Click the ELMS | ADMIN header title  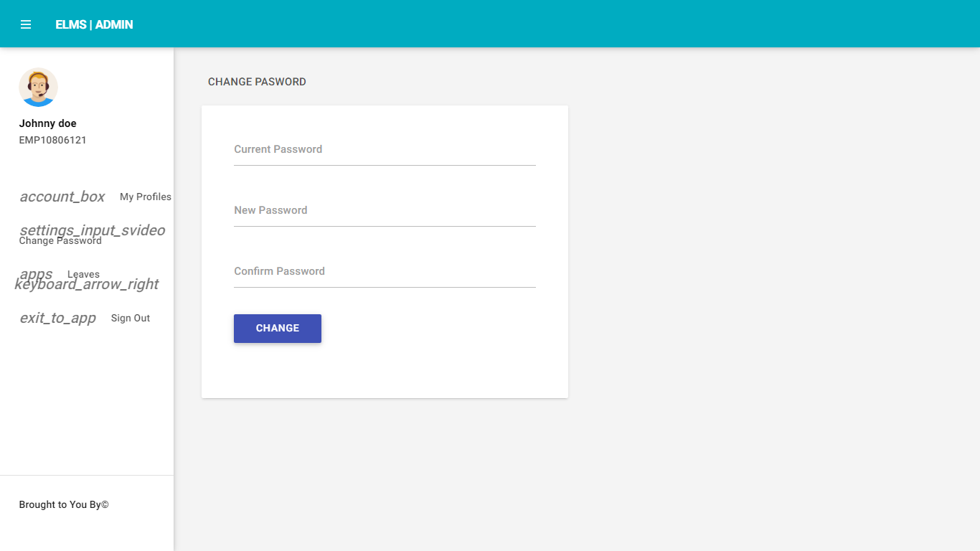pos(94,24)
